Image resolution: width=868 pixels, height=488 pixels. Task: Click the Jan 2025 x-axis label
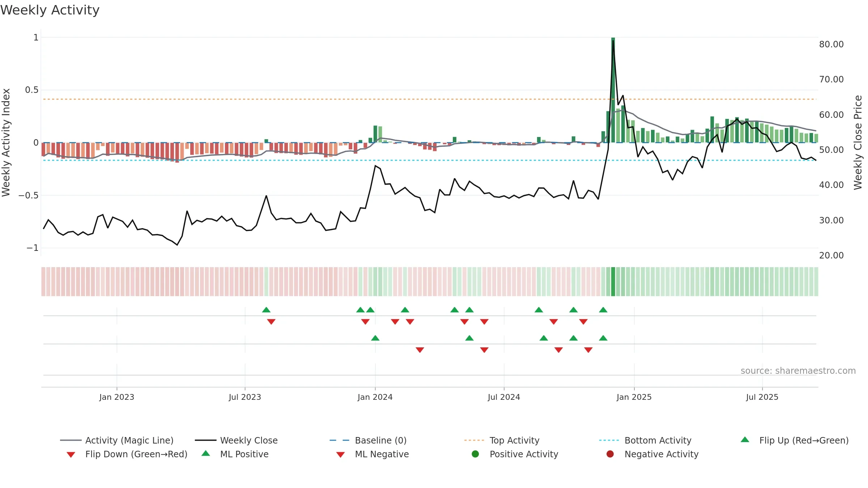[x=634, y=397]
